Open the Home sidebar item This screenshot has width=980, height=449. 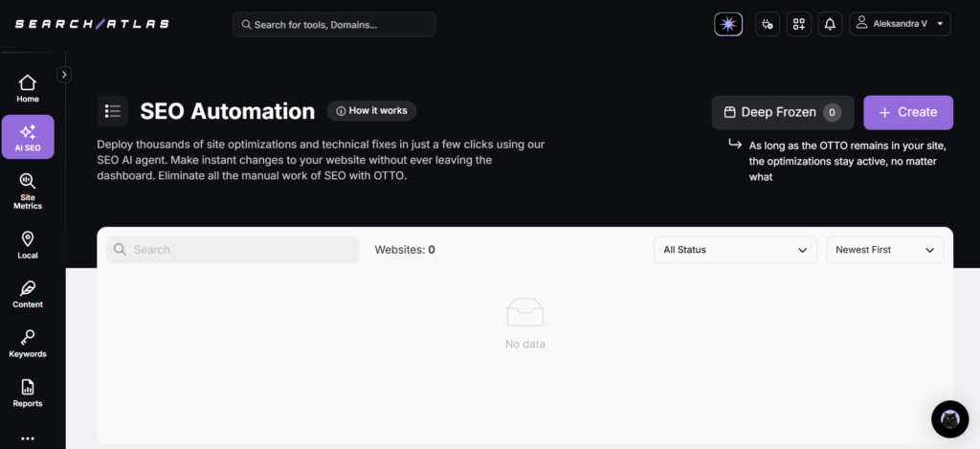click(x=28, y=89)
